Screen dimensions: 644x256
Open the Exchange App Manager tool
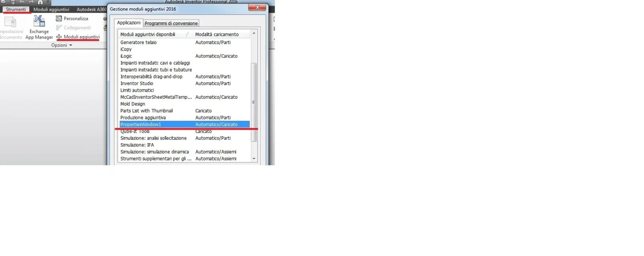(x=39, y=28)
